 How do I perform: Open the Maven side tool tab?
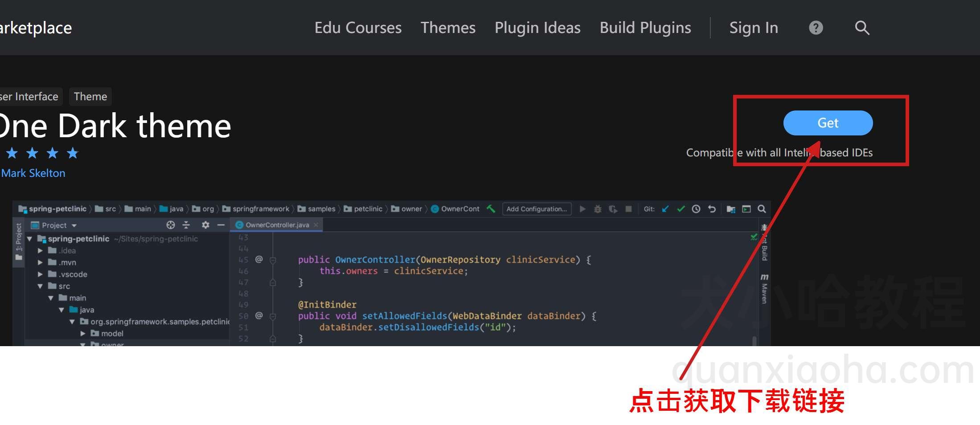[x=764, y=289]
